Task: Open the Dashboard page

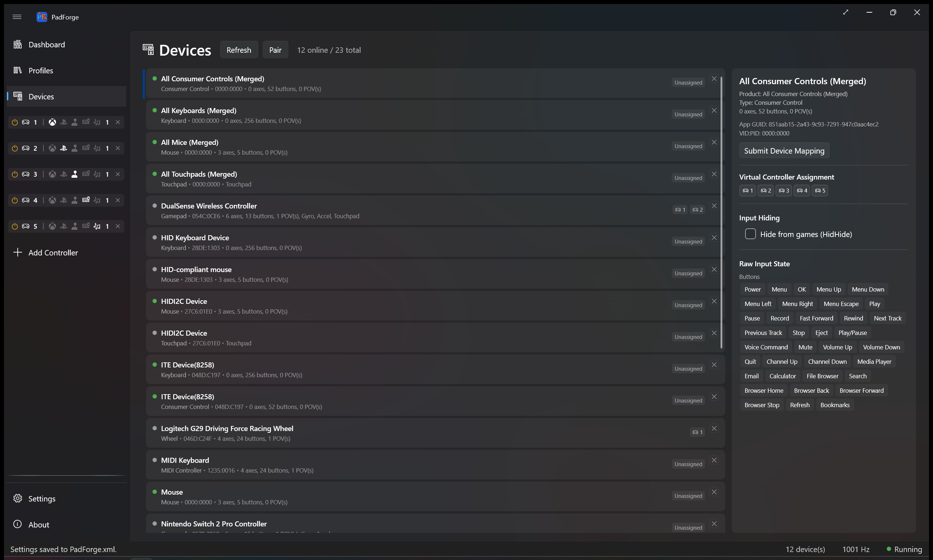Action: coord(66,44)
